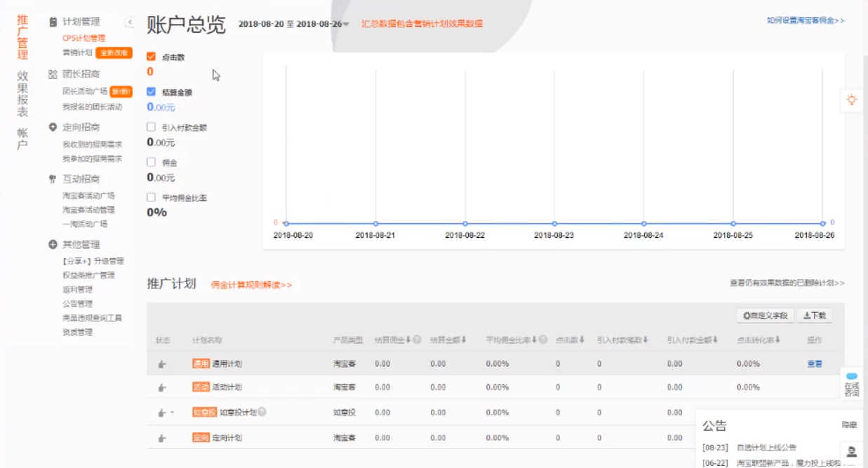Sort table by 结算金额 column header
The image size is (868, 468).
[448, 340]
